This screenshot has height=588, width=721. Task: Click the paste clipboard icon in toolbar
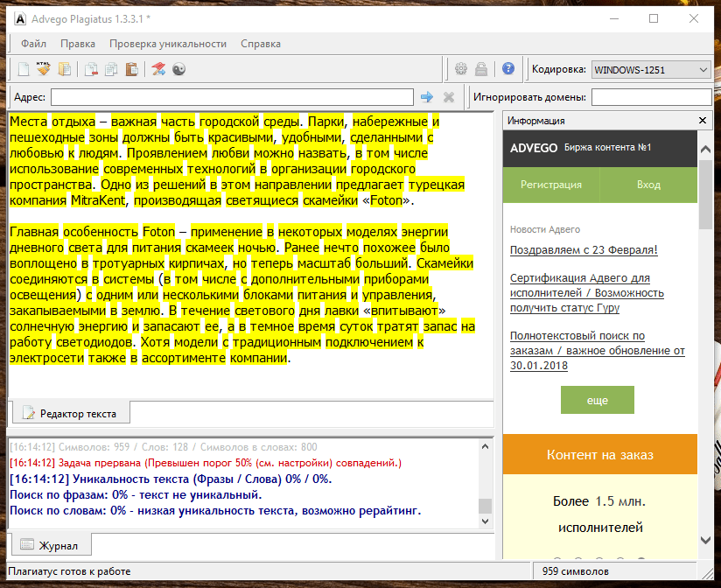(131, 69)
